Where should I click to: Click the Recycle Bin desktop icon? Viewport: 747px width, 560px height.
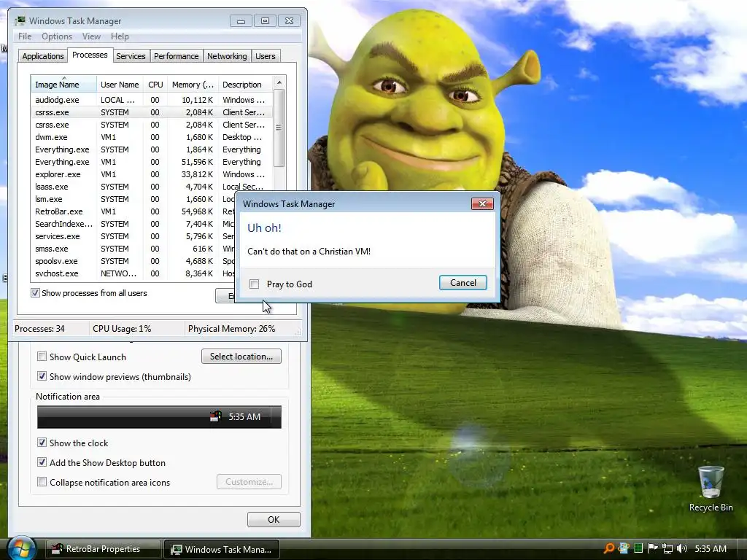(x=711, y=489)
